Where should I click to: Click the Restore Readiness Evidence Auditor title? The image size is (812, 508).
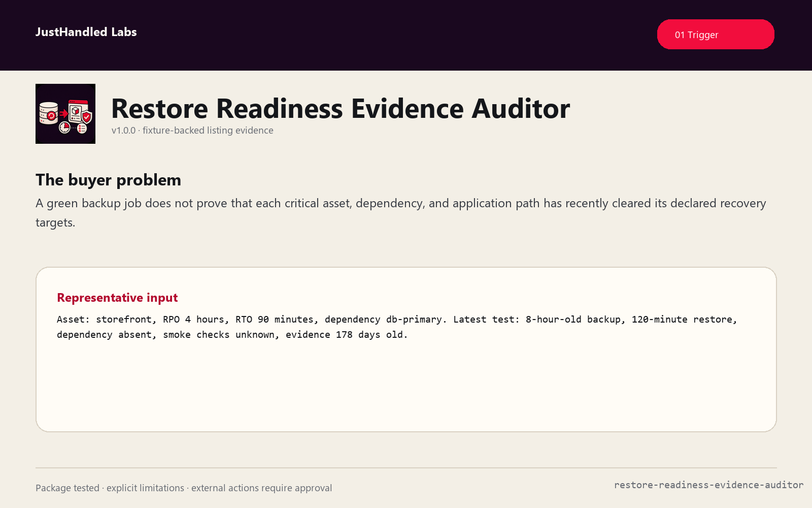[341, 108]
